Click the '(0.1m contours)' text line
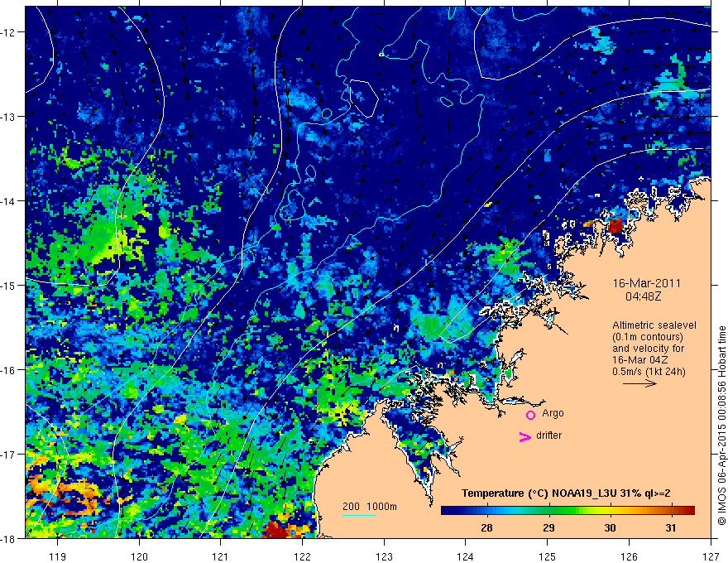The image size is (728, 563). click(x=648, y=337)
